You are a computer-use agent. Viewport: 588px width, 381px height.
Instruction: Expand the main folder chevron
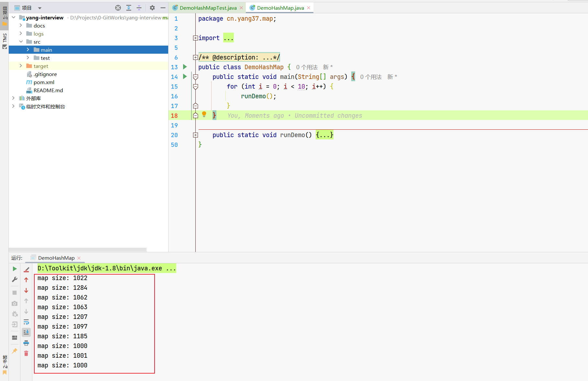point(28,49)
